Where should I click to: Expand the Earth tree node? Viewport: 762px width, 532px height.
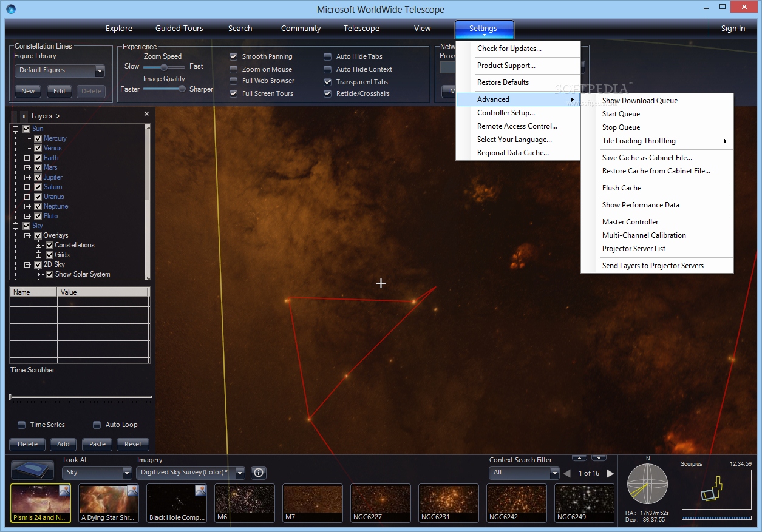[27, 158]
